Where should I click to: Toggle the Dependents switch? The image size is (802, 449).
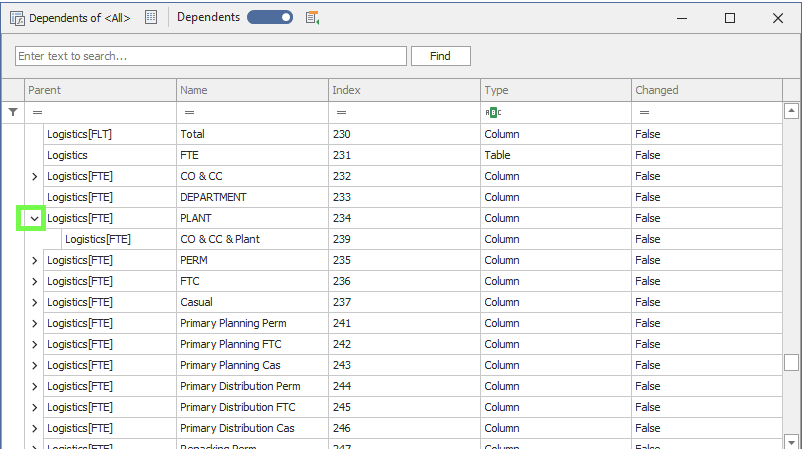[x=270, y=18]
